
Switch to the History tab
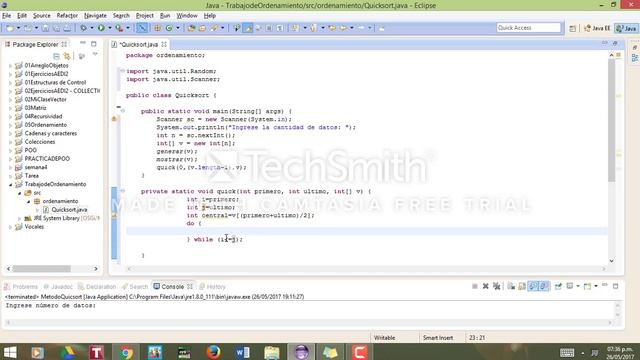(212, 287)
